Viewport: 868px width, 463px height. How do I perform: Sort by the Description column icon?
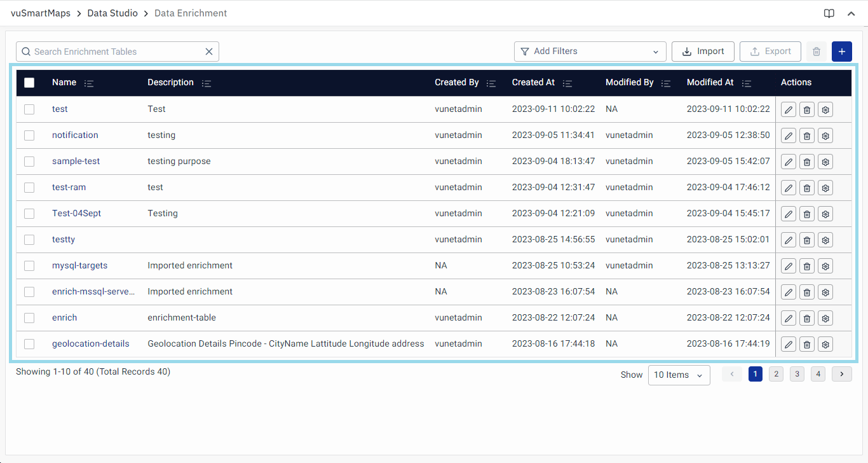pos(207,83)
